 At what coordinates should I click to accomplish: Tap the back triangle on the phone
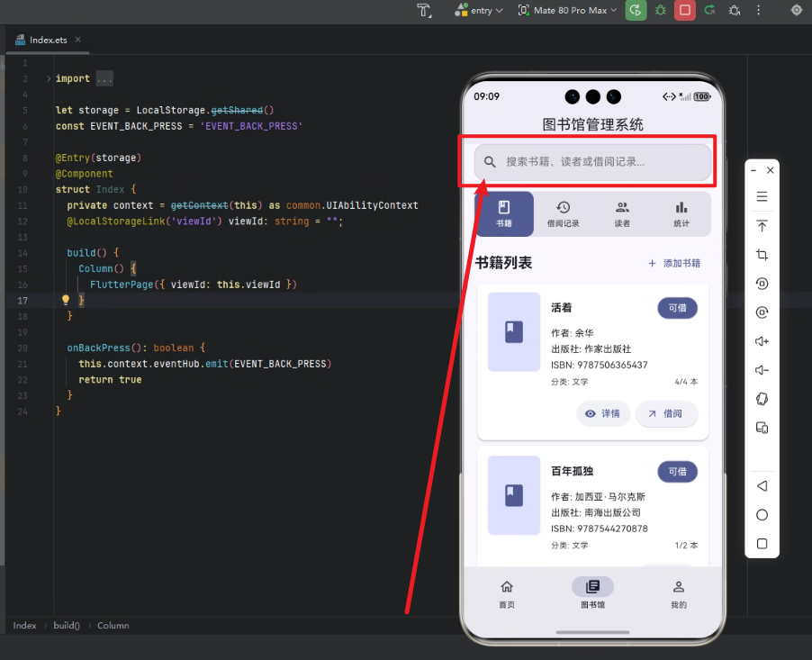coord(762,485)
